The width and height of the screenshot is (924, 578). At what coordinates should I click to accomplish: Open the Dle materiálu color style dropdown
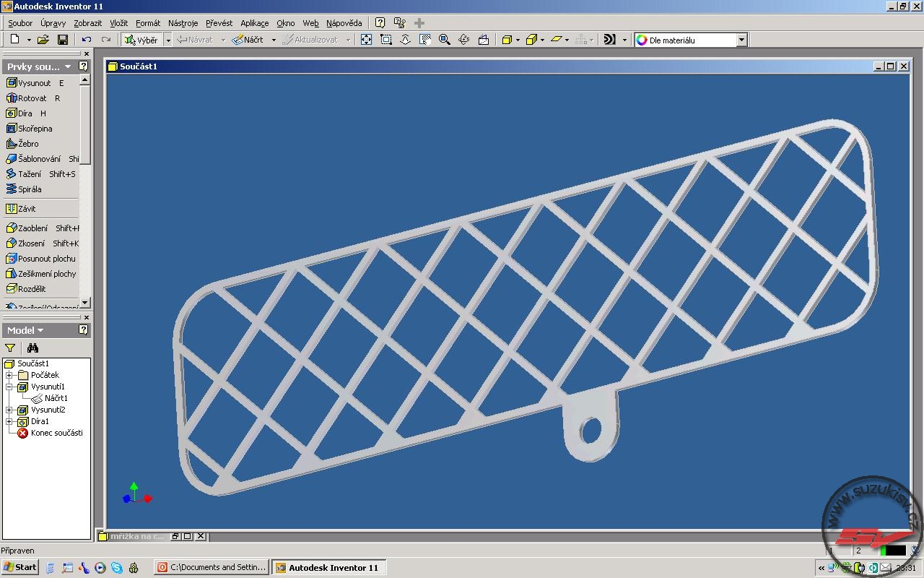(x=741, y=40)
